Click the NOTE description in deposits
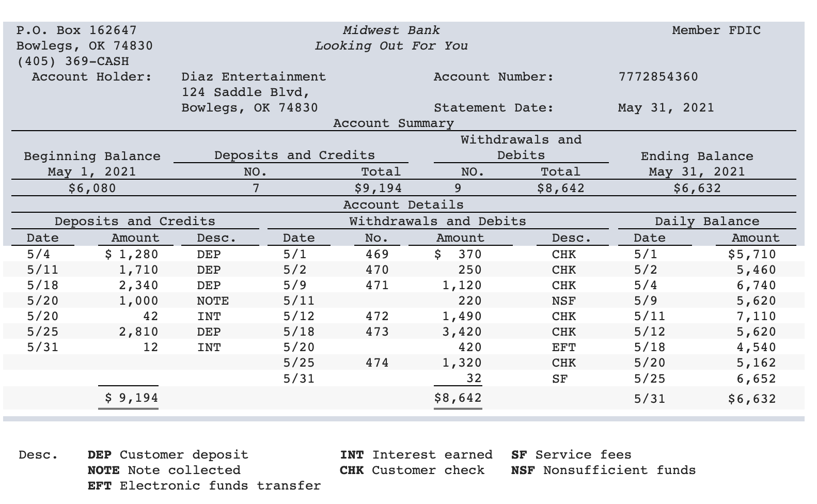 tap(213, 301)
